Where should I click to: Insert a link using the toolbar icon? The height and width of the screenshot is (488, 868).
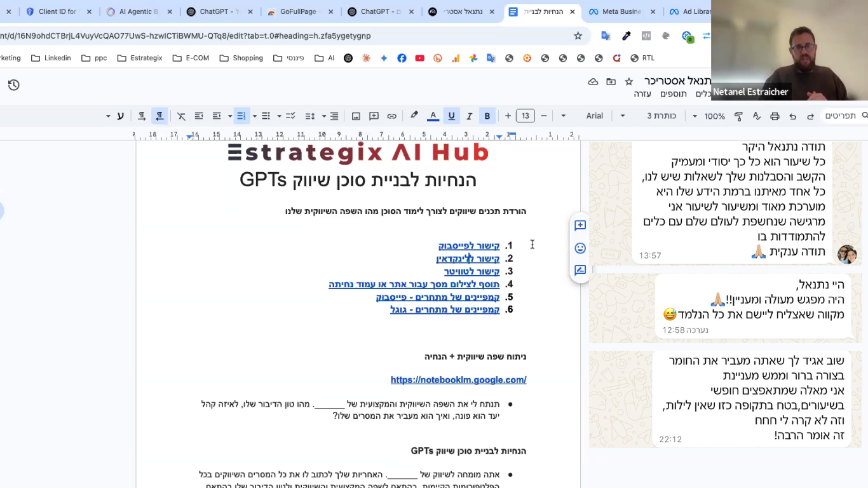click(392, 116)
